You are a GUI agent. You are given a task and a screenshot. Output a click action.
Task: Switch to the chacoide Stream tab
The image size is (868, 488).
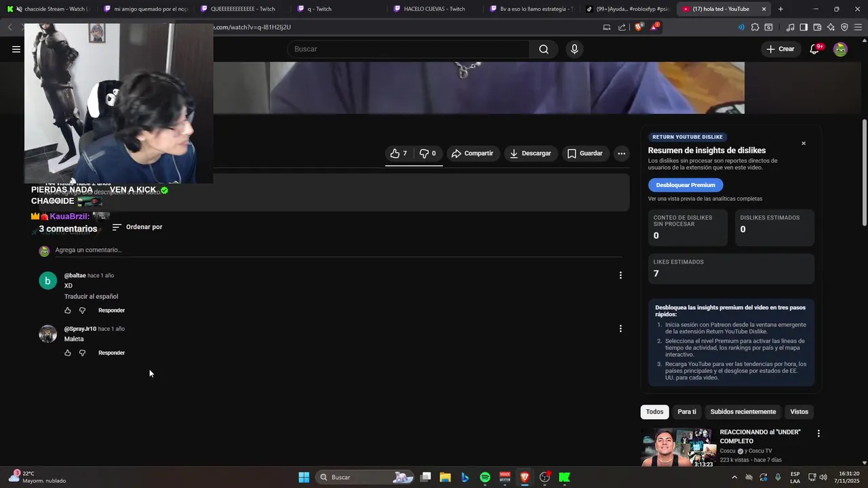47,9
